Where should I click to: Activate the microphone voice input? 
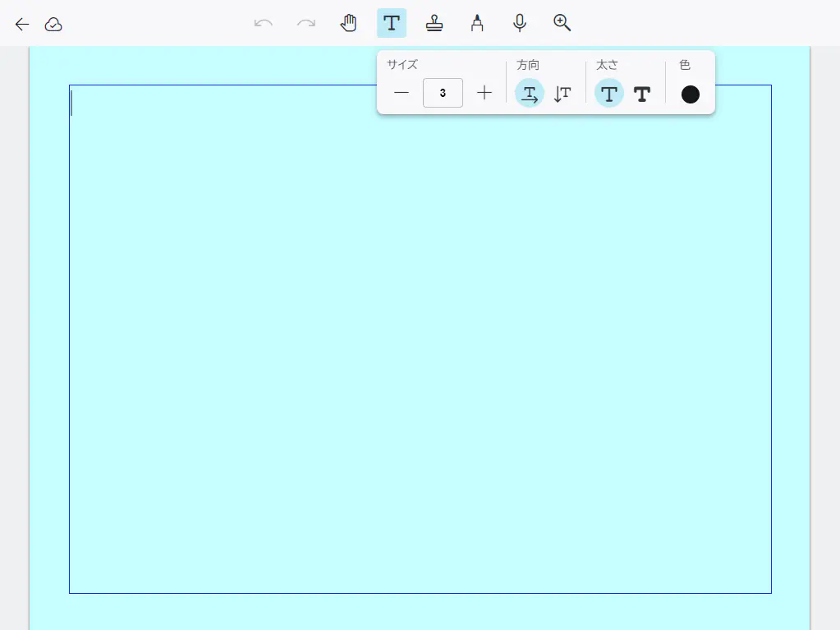coord(520,23)
